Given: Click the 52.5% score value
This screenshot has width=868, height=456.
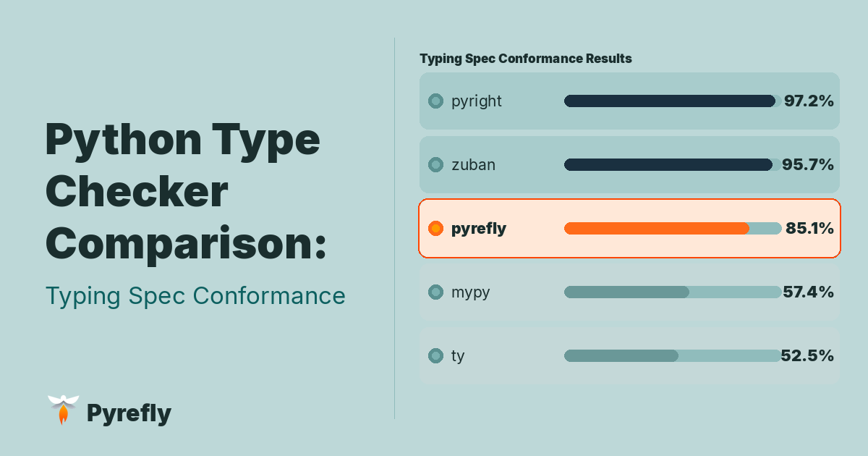Looking at the screenshot, I should (807, 356).
